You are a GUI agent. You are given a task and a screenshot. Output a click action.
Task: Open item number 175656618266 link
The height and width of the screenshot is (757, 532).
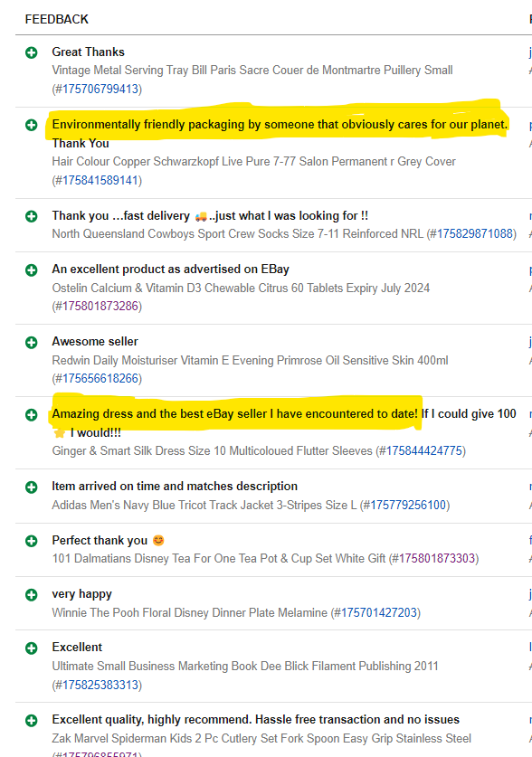pyautogui.click(x=100, y=378)
